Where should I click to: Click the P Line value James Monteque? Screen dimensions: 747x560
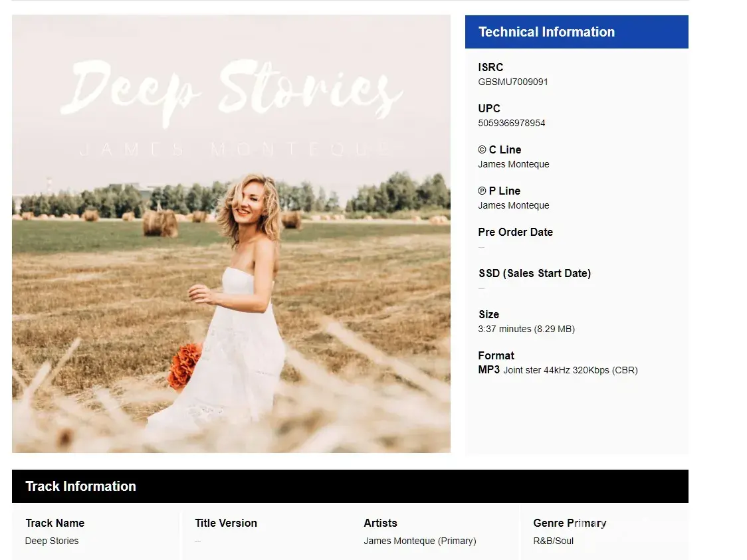(513, 206)
